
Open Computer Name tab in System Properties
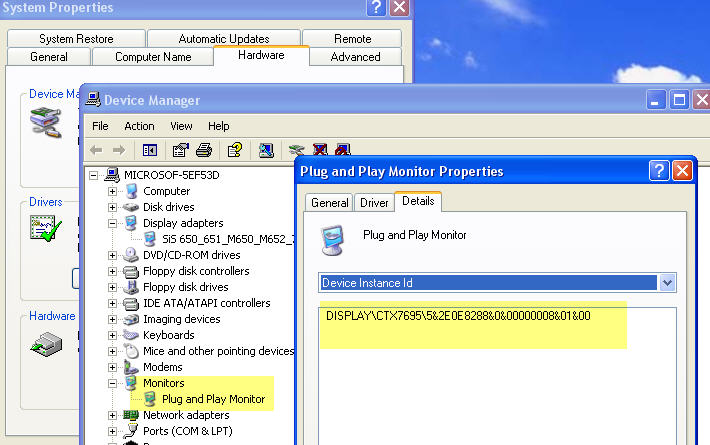point(153,57)
